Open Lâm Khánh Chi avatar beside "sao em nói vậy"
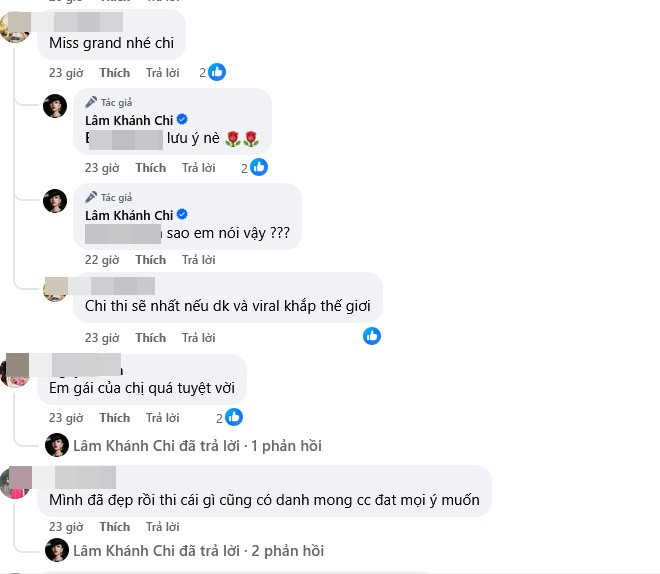 coord(55,201)
